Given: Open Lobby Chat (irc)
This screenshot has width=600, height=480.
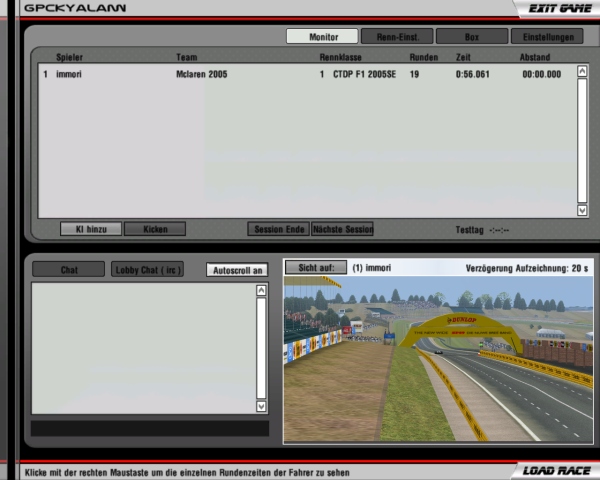Looking at the screenshot, I should [x=149, y=270].
